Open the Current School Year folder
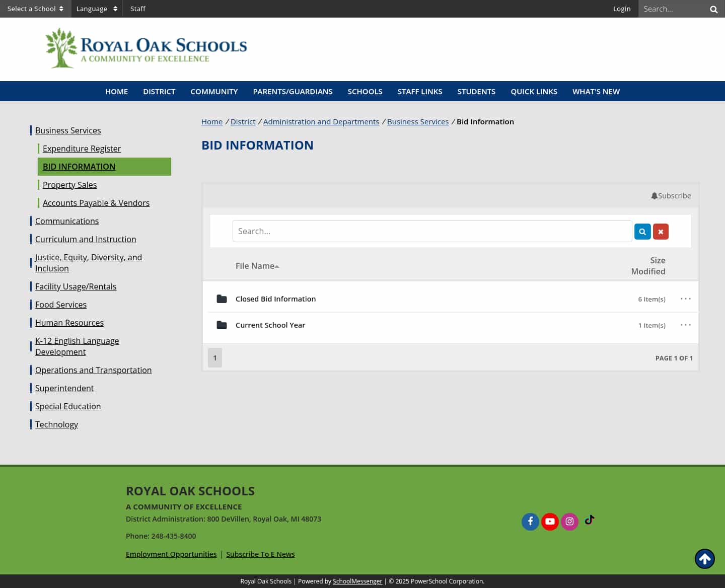Image resolution: width=725 pixels, height=588 pixels. (270, 325)
